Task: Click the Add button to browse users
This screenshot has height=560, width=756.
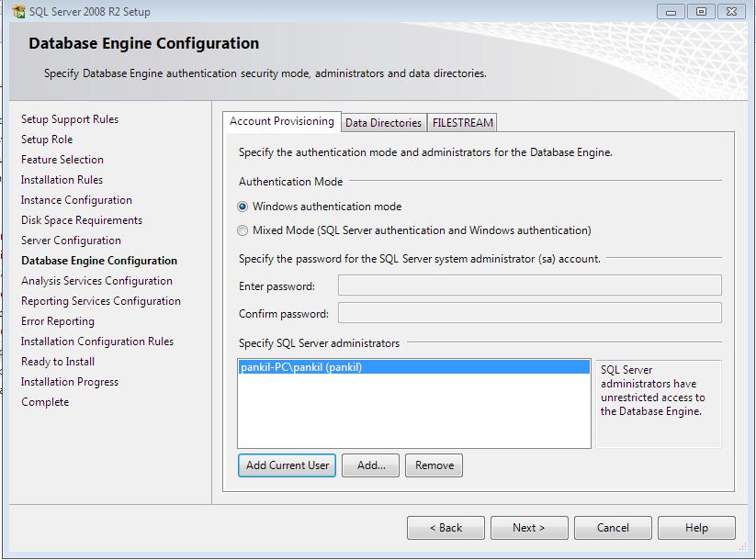Action: click(x=369, y=465)
